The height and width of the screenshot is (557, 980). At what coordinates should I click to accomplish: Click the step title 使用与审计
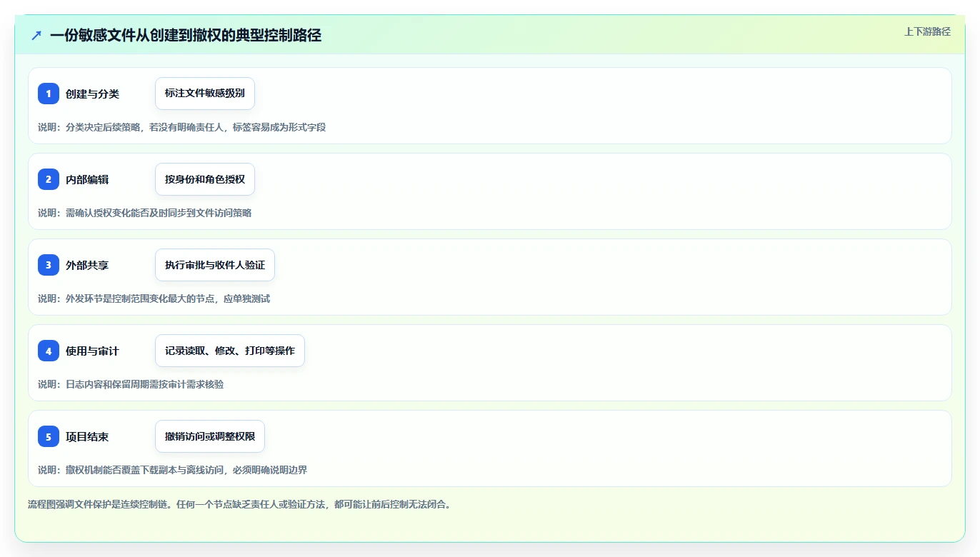point(92,351)
